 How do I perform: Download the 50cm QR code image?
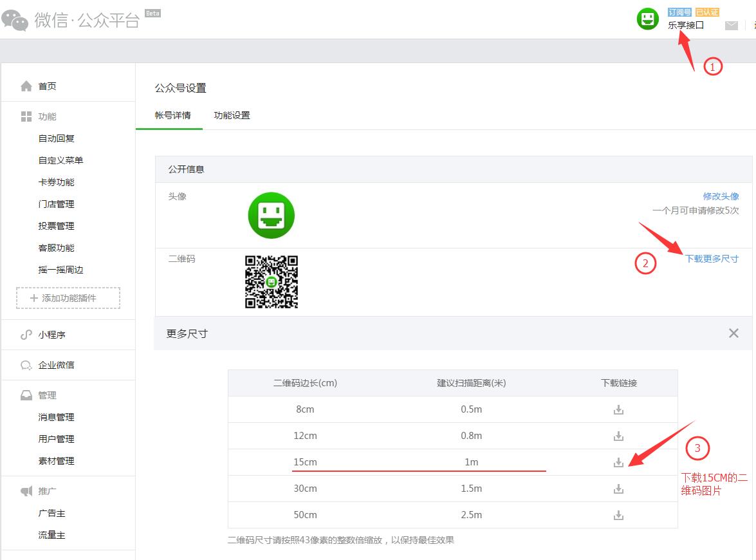(x=618, y=516)
